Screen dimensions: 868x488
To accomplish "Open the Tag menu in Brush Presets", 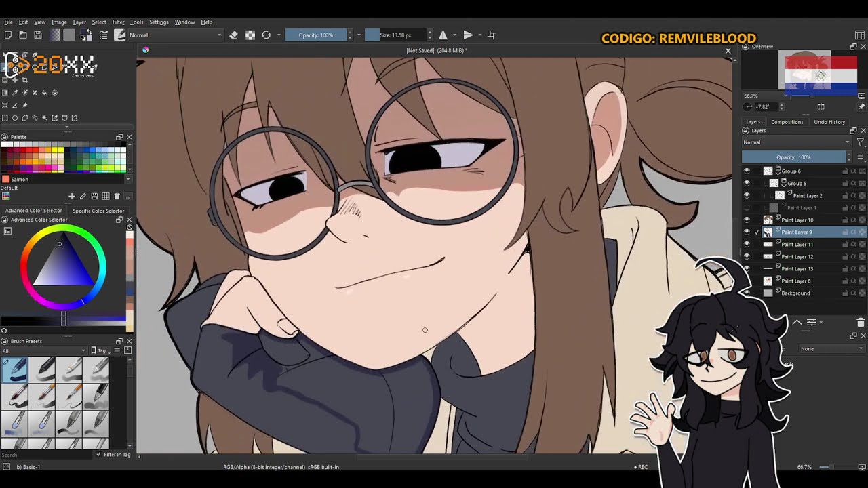I will [101, 350].
